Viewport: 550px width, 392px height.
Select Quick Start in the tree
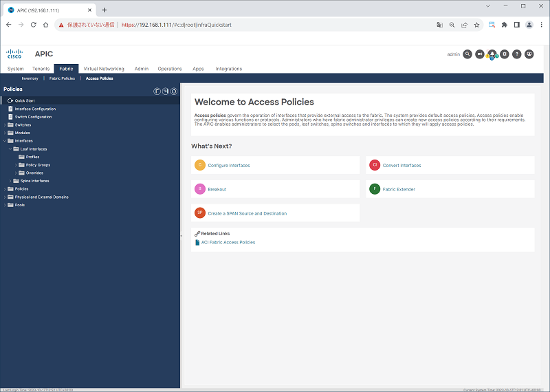[x=90, y=100]
